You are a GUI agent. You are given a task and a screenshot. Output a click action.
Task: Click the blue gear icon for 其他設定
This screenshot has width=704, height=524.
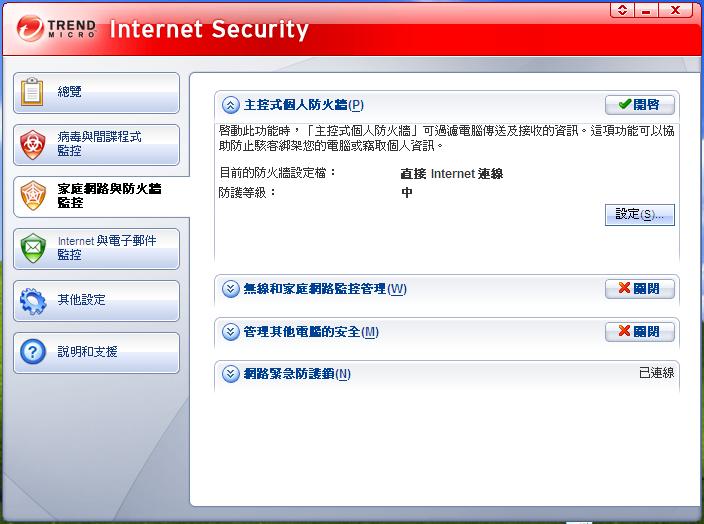click(33, 300)
